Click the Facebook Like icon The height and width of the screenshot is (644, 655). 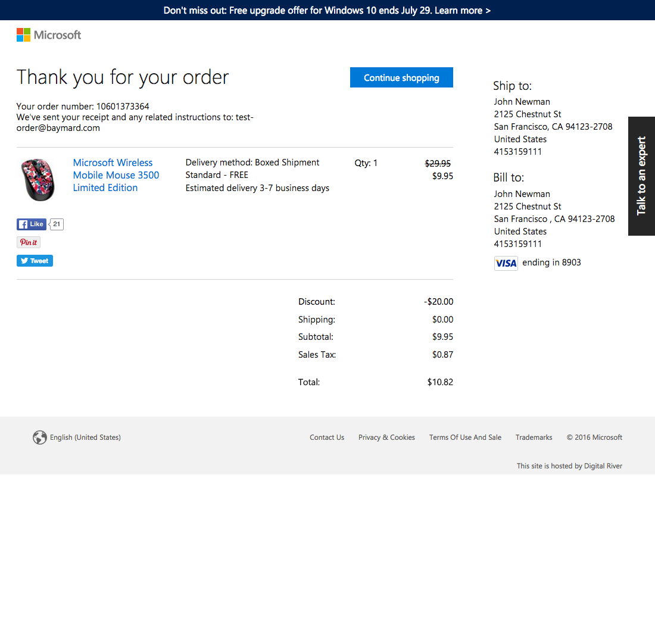[24, 224]
